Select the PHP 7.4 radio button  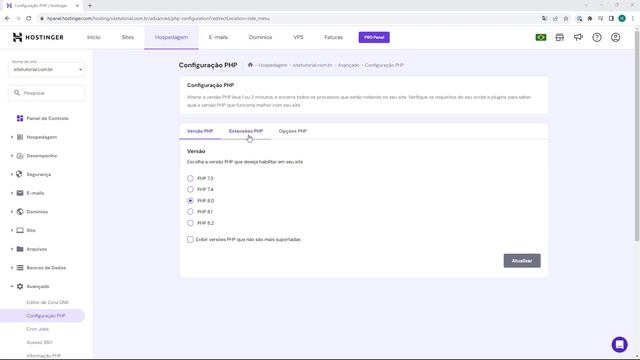pyautogui.click(x=190, y=189)
